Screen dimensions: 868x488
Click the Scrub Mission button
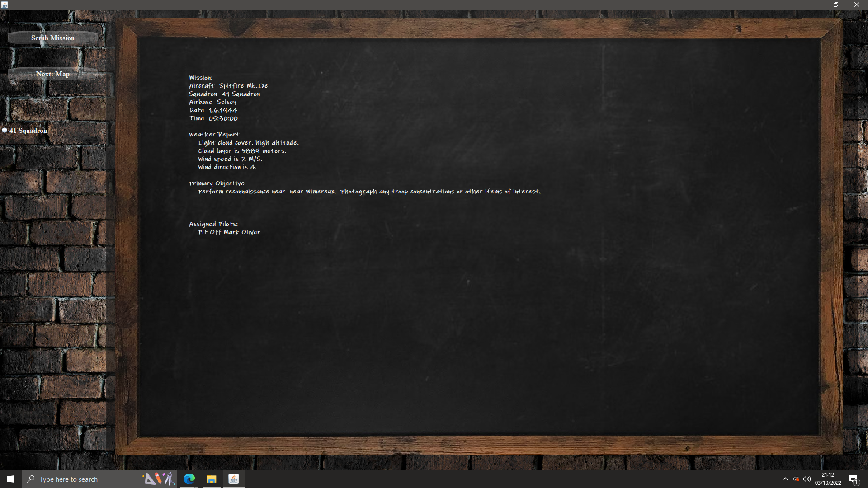coord(53,38)
